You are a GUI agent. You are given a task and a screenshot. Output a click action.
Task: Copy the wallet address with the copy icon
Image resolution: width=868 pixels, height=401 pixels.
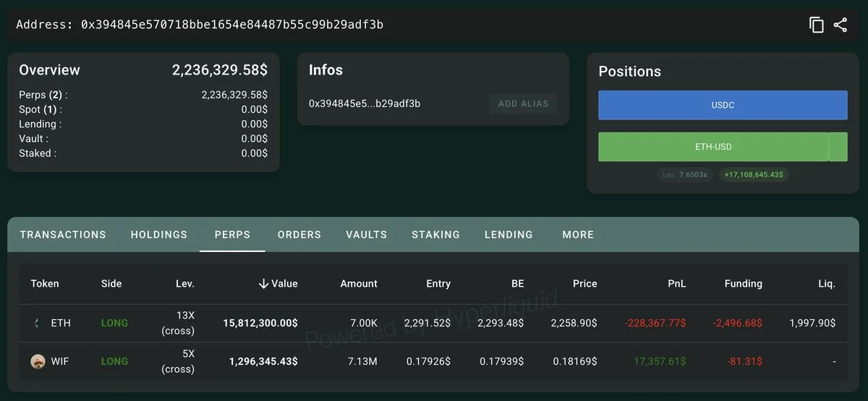coord(817,25)
